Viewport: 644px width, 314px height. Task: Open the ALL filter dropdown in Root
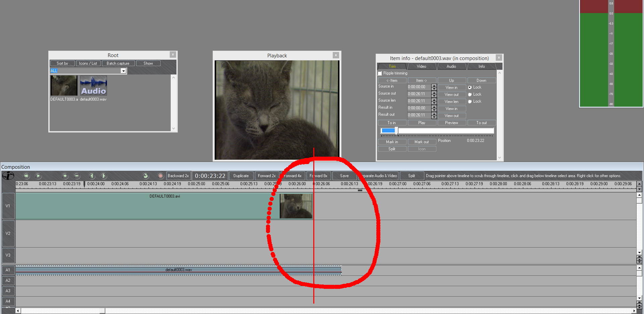pos(123,71)
